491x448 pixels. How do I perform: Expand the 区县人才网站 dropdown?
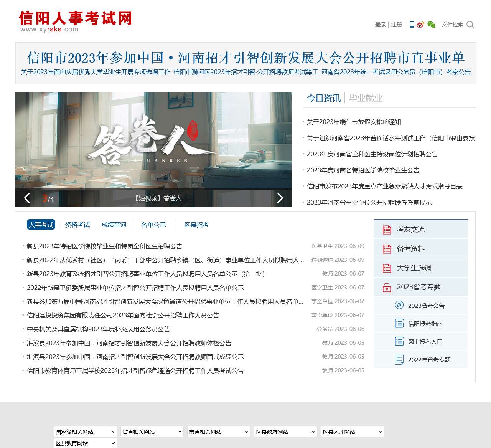(353, 431)
